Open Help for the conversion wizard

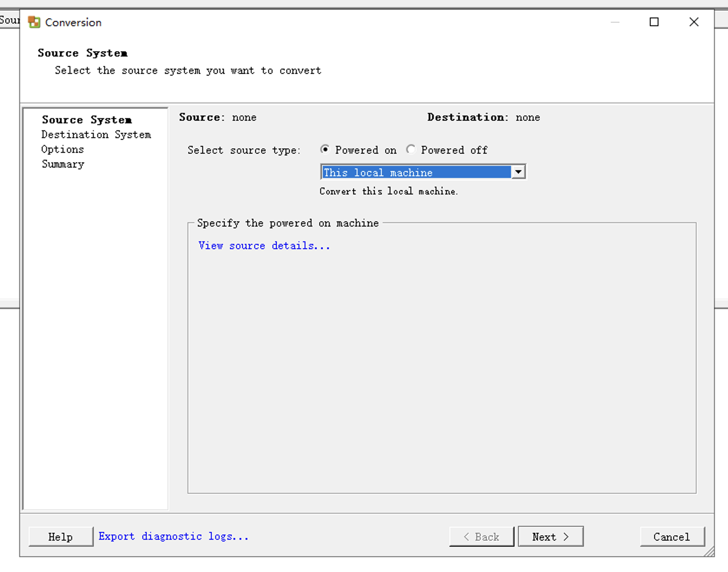pos(60,536)
